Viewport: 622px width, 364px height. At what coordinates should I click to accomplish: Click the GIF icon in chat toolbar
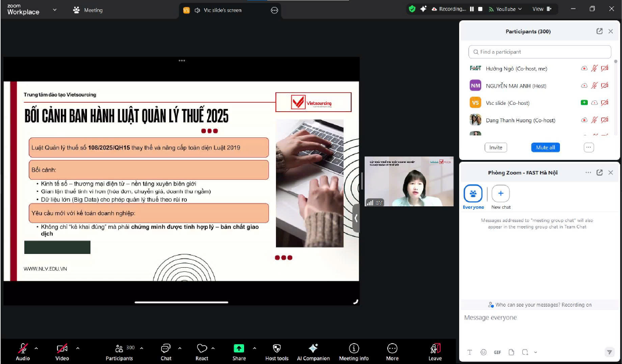[497, 352]
